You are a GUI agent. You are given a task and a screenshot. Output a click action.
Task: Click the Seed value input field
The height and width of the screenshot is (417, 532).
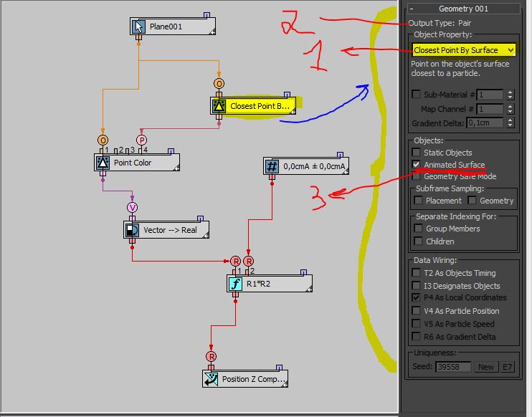[453, 367]
